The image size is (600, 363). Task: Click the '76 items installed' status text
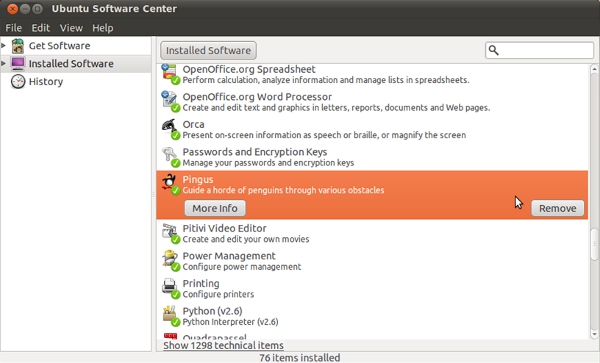pyautogui.click(x=300, y=358)
